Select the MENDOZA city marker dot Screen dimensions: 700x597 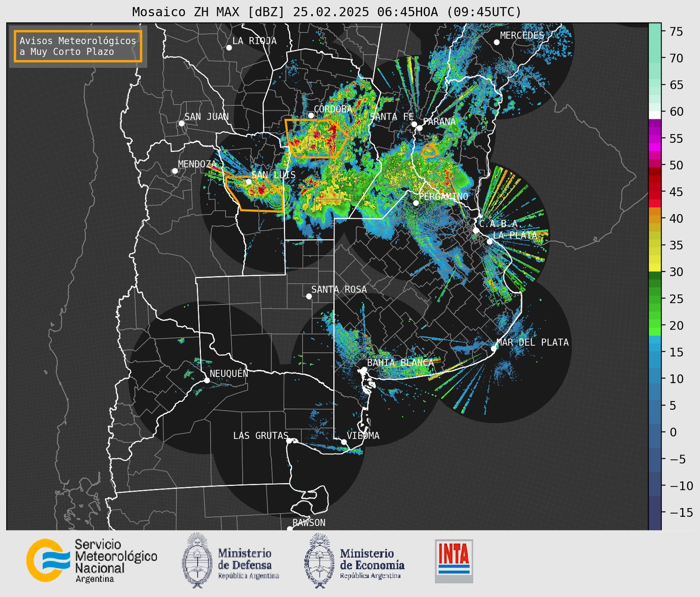pos(175,171)
